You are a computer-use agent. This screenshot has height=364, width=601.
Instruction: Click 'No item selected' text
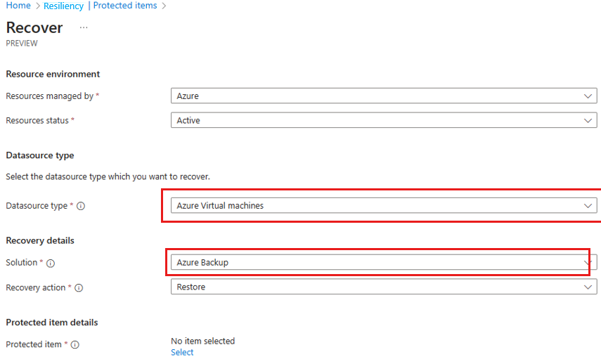(202, 341)
